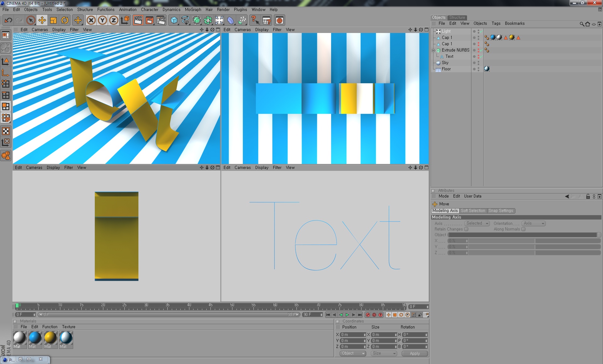Open the Tags menu in Objects panel
Image resolution: width=603 pixels, height=364 pixels.
point(496,24)
